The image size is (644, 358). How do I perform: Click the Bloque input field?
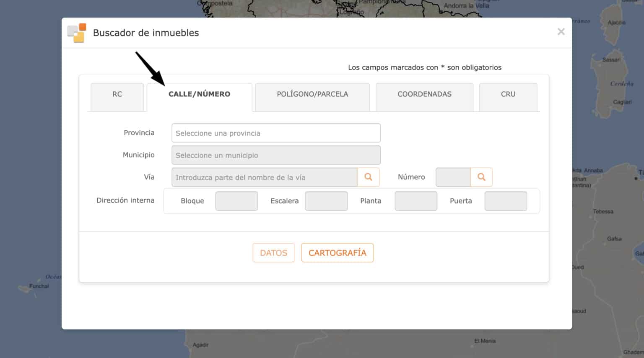tap(236, 201)
